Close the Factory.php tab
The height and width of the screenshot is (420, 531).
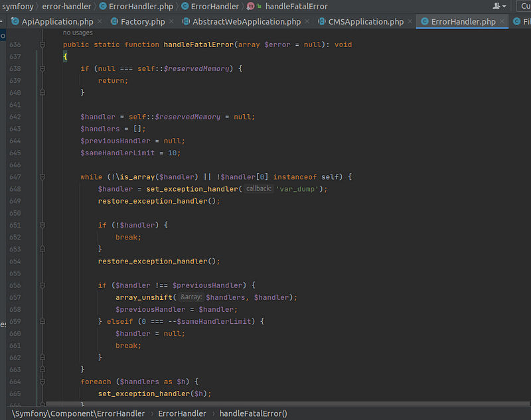(x=172, y=22)
